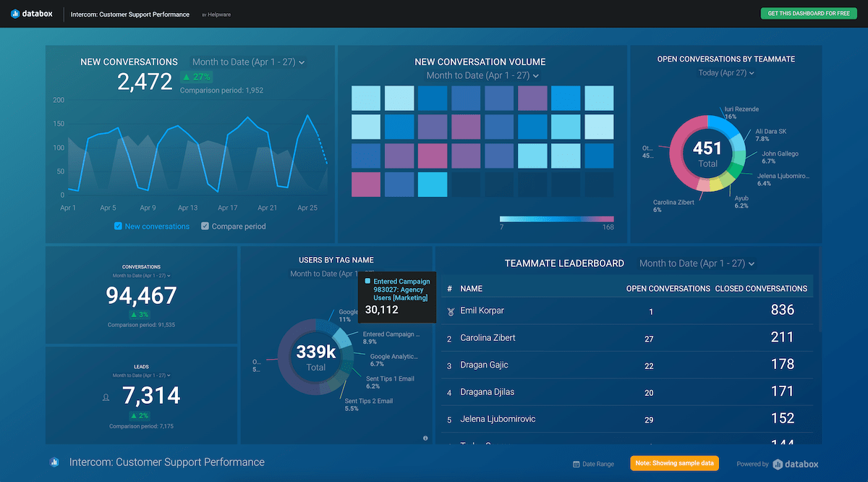Click the Note: Showing sample data button
The width and height of the screenshot is (868, 482).
676,464
